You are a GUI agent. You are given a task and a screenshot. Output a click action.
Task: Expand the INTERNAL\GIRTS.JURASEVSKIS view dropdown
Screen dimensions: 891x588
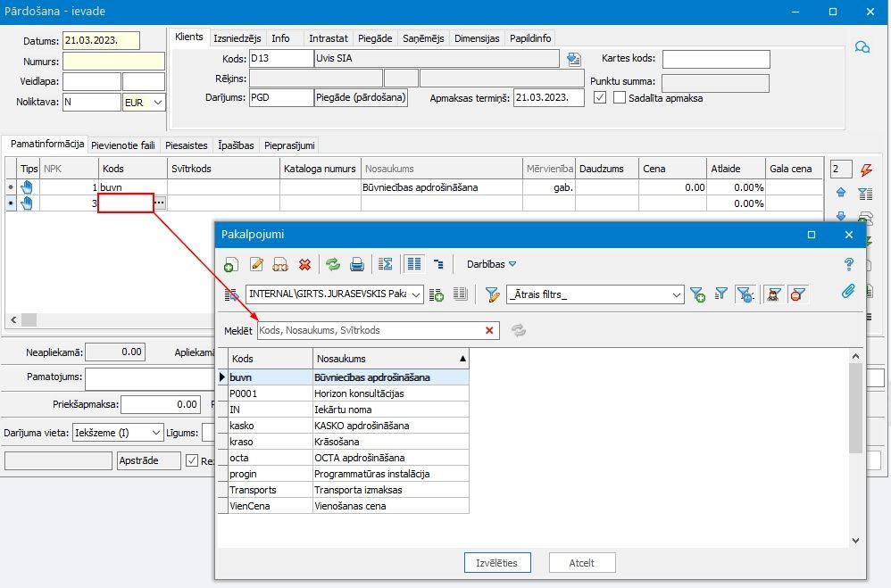(x=416, y=294)
